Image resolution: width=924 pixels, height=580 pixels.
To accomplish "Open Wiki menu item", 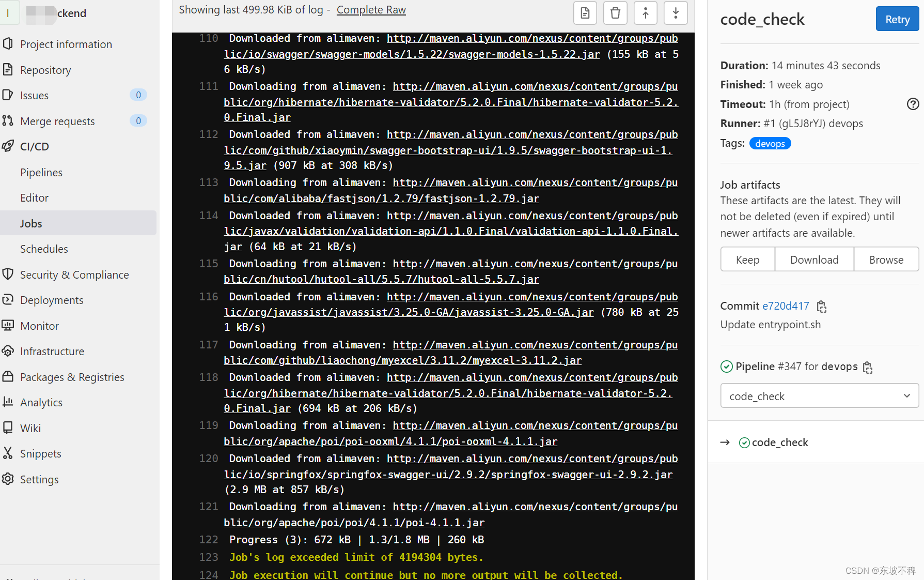I will coord(30,428).
